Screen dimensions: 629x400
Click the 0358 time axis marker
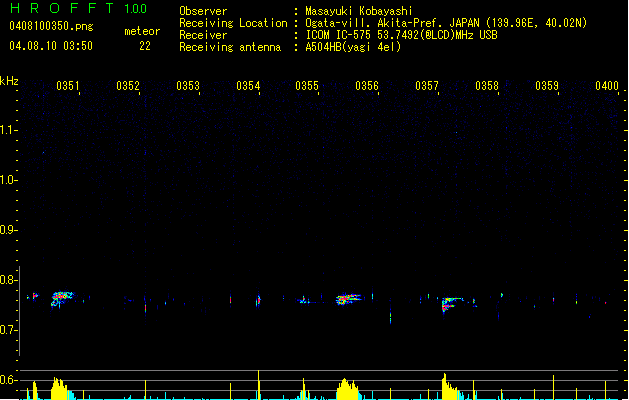click(487, 86)
